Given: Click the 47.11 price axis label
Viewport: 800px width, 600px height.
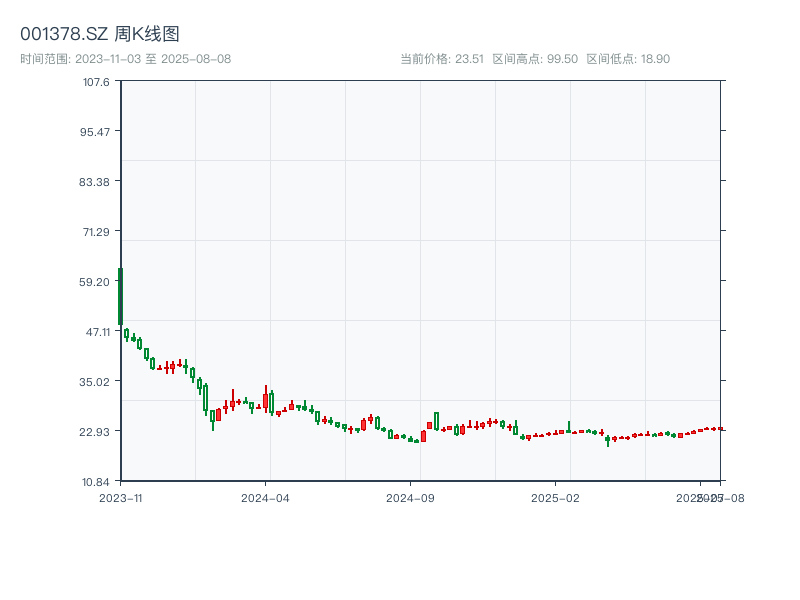Looking at the screenshot, I should pos(97,331).
